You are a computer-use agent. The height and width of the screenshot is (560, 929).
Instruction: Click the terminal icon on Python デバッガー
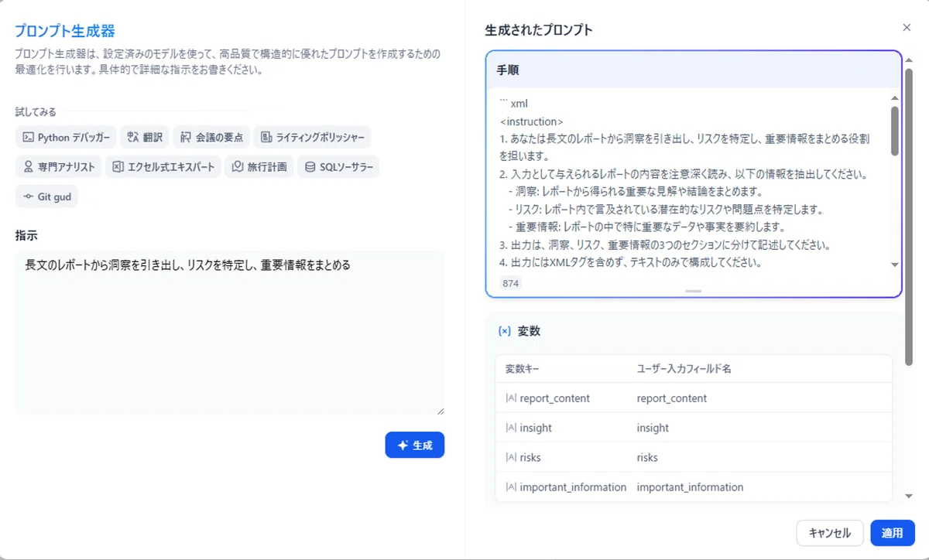coord(28,137)
